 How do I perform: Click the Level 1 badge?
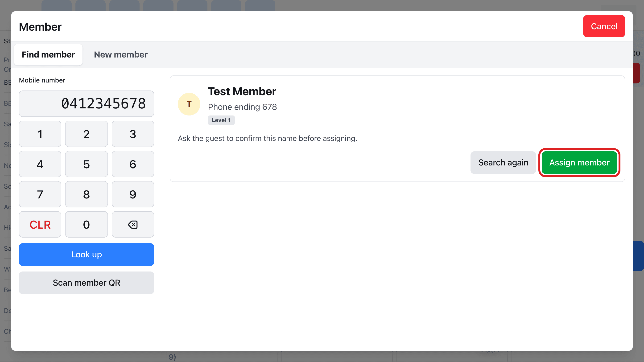pyautogui.click(x=221, y=120)
